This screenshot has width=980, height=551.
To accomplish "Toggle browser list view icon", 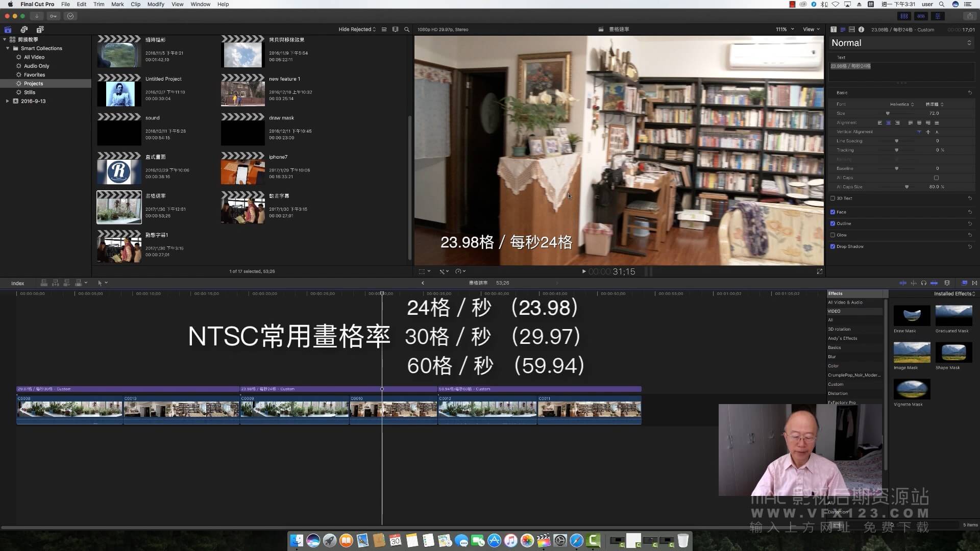I will tap(384, 30).
